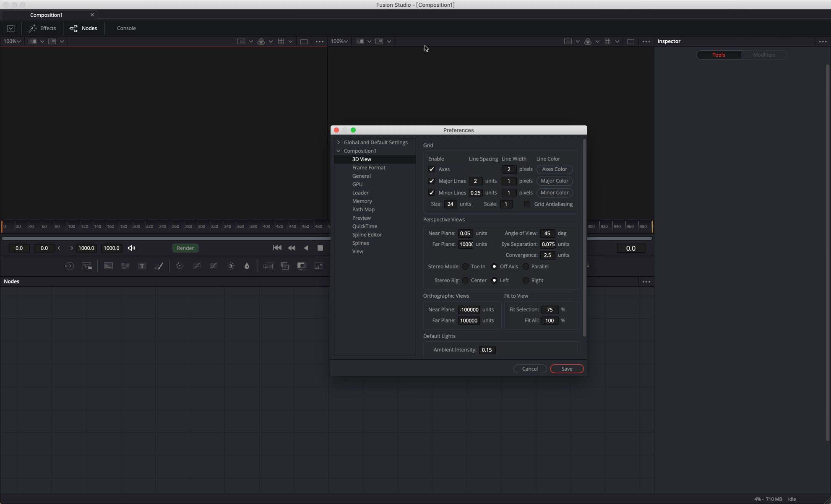831x504 pixels.
Task: Add a Background node from the toolbar
Action: [x=108, y=266]
